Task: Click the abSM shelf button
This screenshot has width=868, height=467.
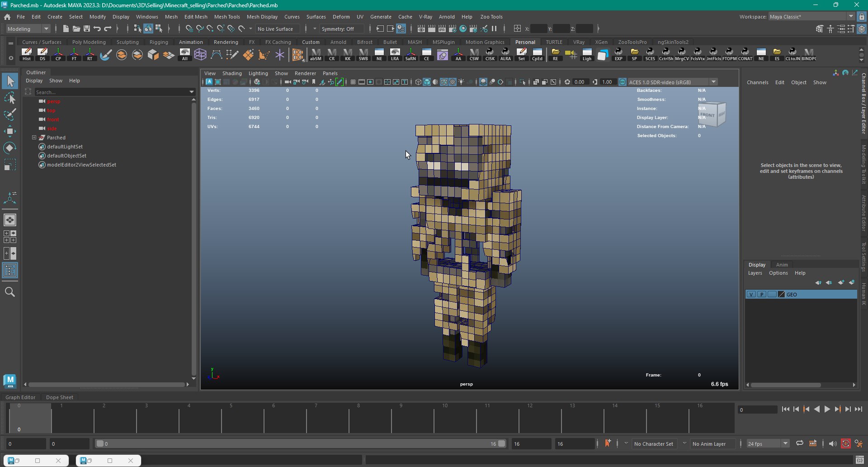Action: tap(316, 54)
